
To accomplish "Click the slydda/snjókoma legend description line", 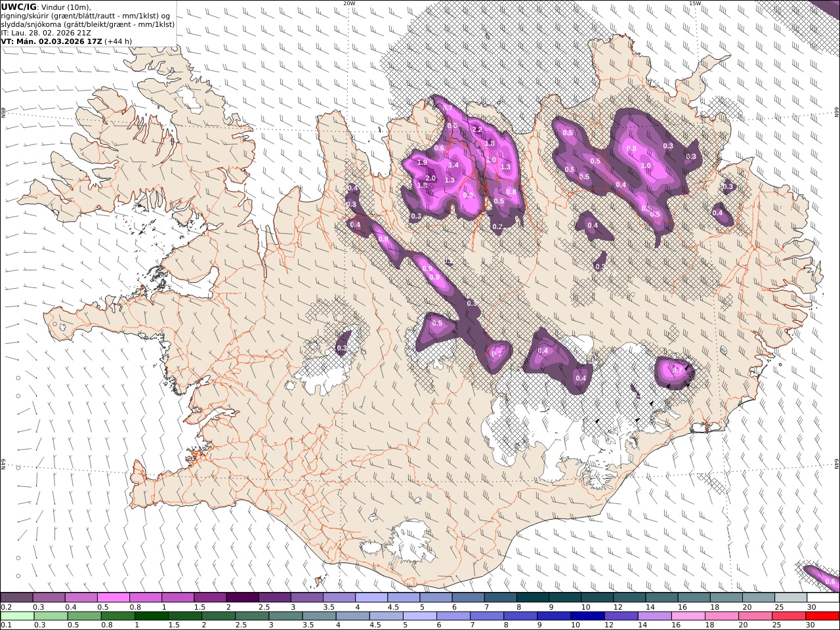I will click(x=88, y=24).
